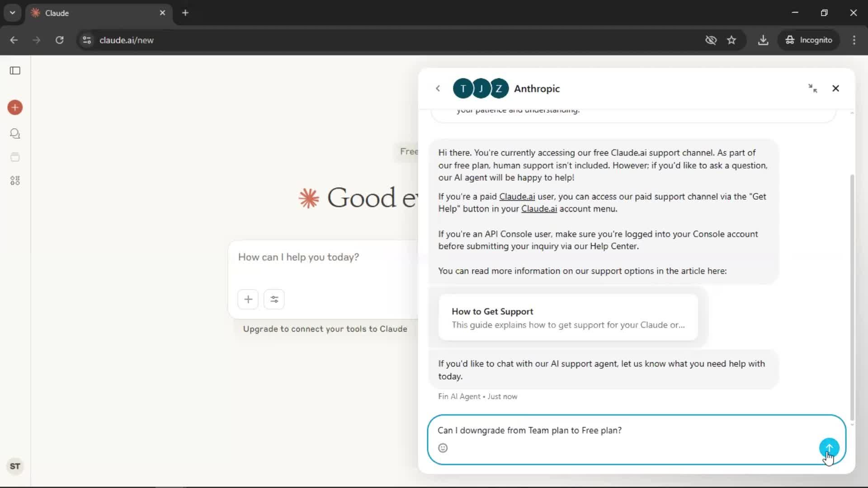
Task: Click the first Claude.ai link in message
Action: [517, 197]
